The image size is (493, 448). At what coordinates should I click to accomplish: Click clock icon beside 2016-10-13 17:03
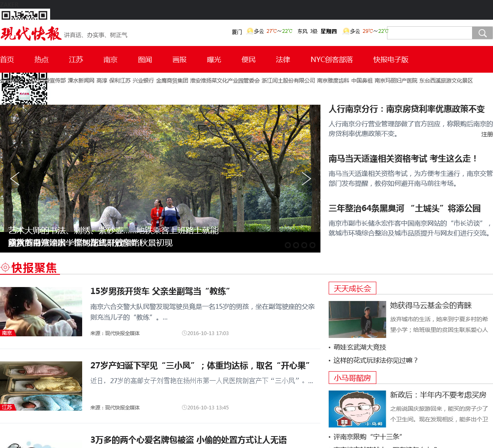click(x=184, y=333)
